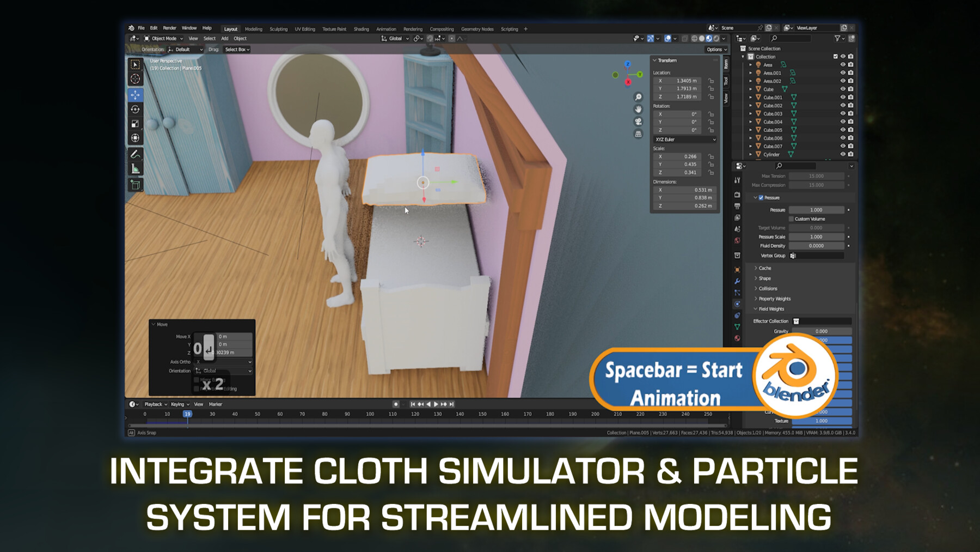Screen dimensions: 980x552
Task: Select the Move tool in the viewport toolbar
Action: 134,94
